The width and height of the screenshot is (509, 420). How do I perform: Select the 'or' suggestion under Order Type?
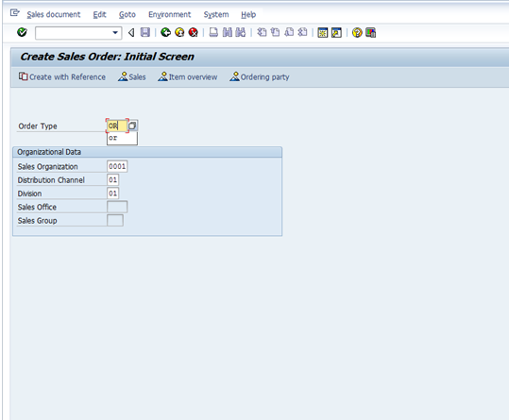tap(122, 138)
